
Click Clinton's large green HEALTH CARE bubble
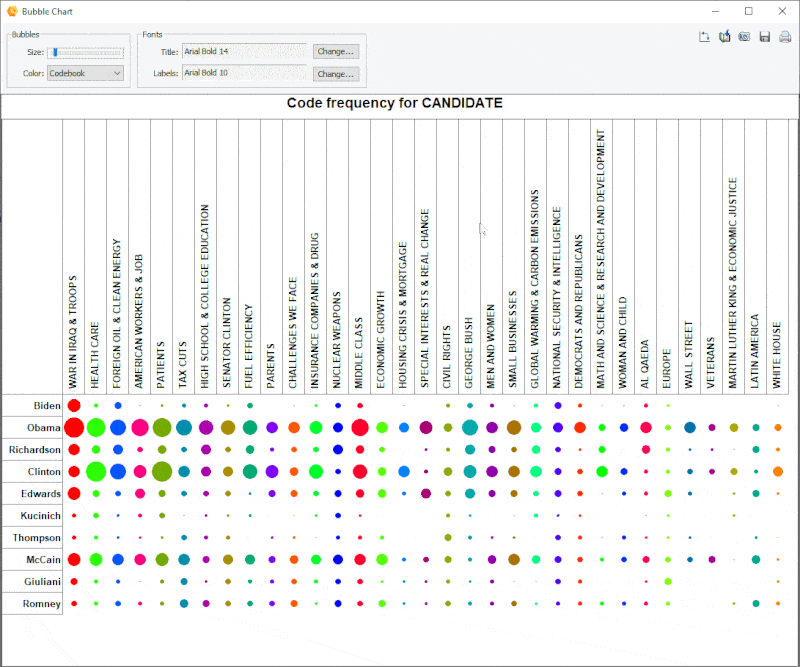tap(96, 472)
